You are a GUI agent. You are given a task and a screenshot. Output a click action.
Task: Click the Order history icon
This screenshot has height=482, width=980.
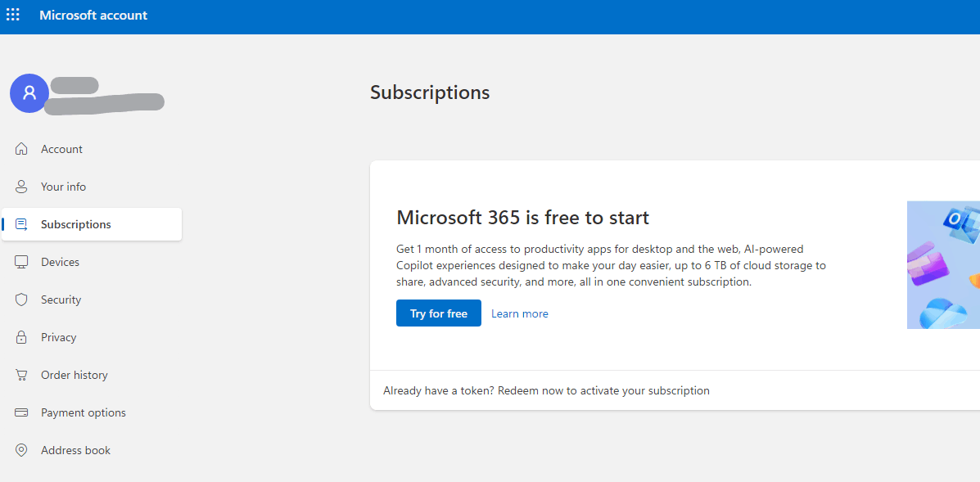(x=22, y=374)
